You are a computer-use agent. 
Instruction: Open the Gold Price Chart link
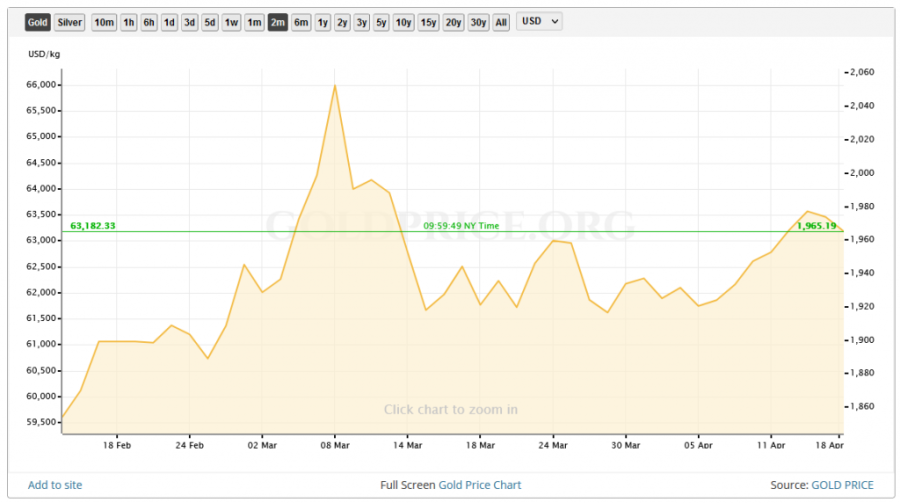(x=480, y=485)
